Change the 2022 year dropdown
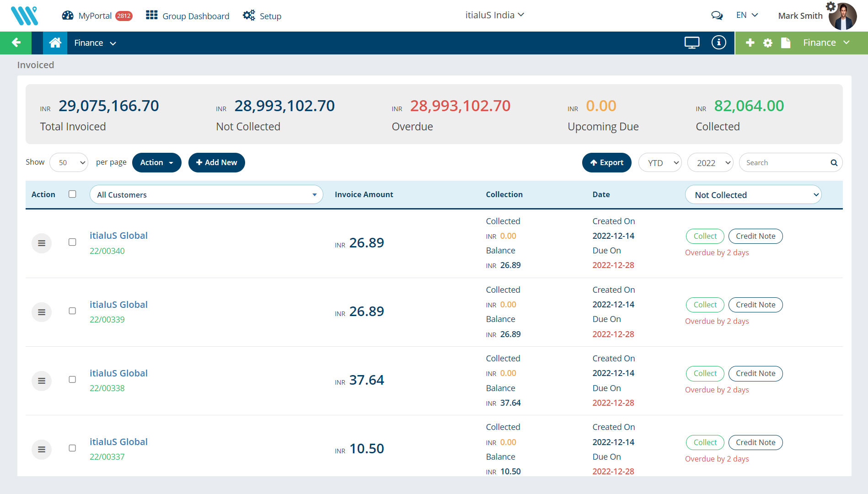 (x=710, y=163)
